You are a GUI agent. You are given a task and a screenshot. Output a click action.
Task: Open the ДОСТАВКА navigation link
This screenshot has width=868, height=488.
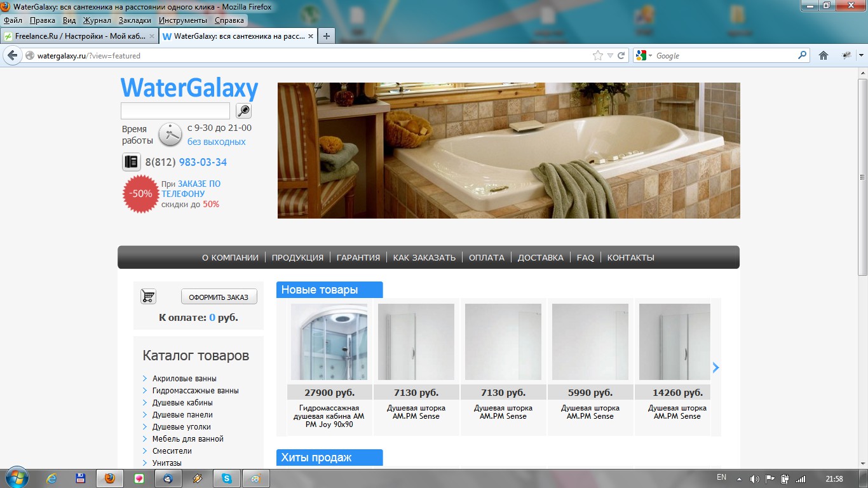541,257
